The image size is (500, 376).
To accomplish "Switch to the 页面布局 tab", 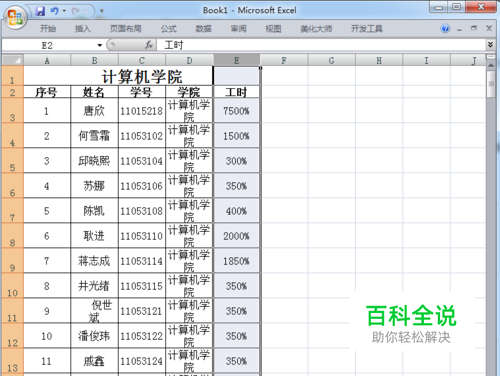I will 126,29.
